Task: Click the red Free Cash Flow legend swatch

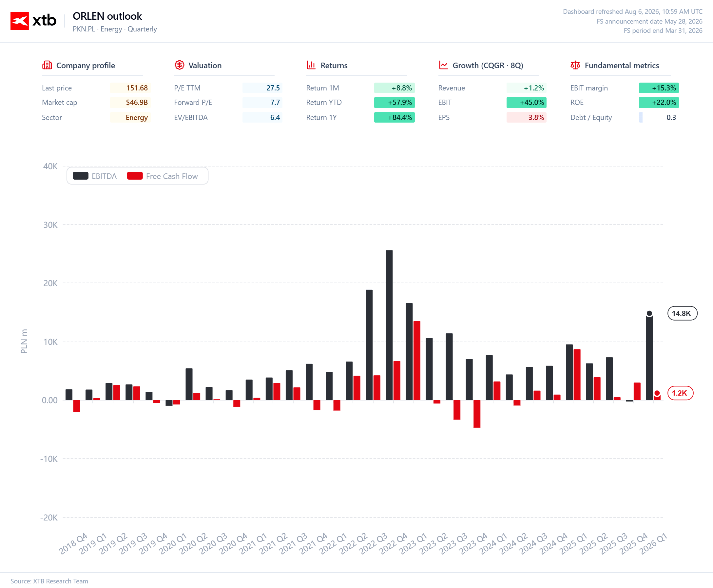Action: 135,176
